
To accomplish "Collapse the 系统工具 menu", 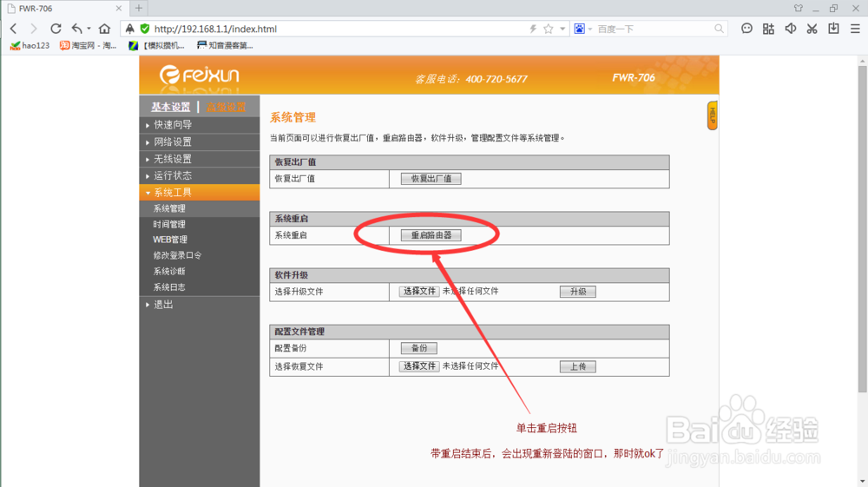I will [200, 192].
